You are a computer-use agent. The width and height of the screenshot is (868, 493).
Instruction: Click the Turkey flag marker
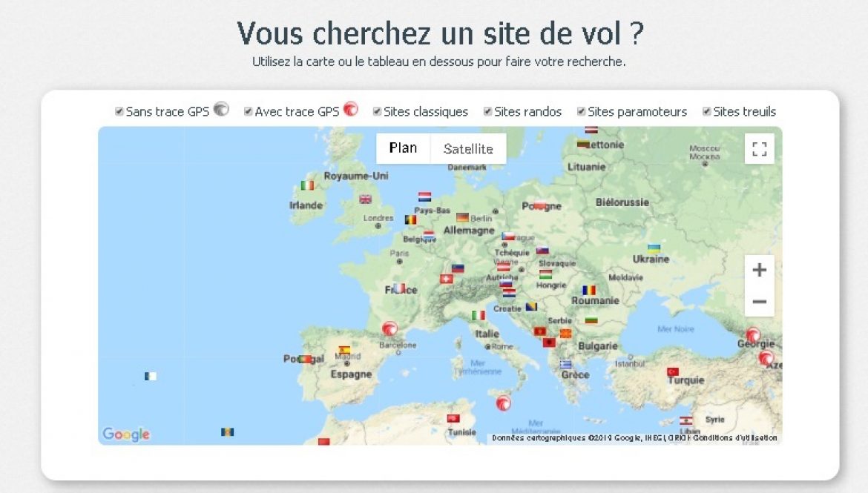(673, 372)
